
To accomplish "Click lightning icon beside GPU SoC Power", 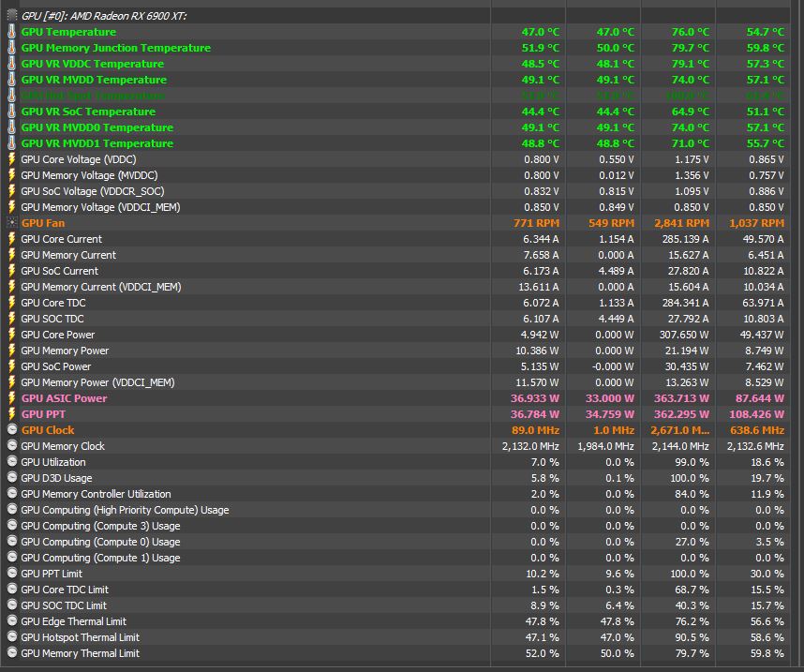I will tap(12, 366).
